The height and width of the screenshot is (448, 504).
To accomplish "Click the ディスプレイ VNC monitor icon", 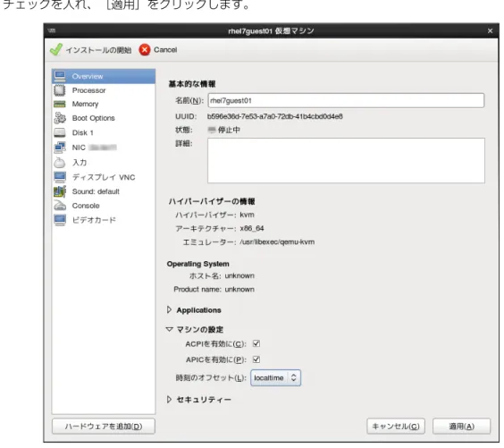I will 60,177.
